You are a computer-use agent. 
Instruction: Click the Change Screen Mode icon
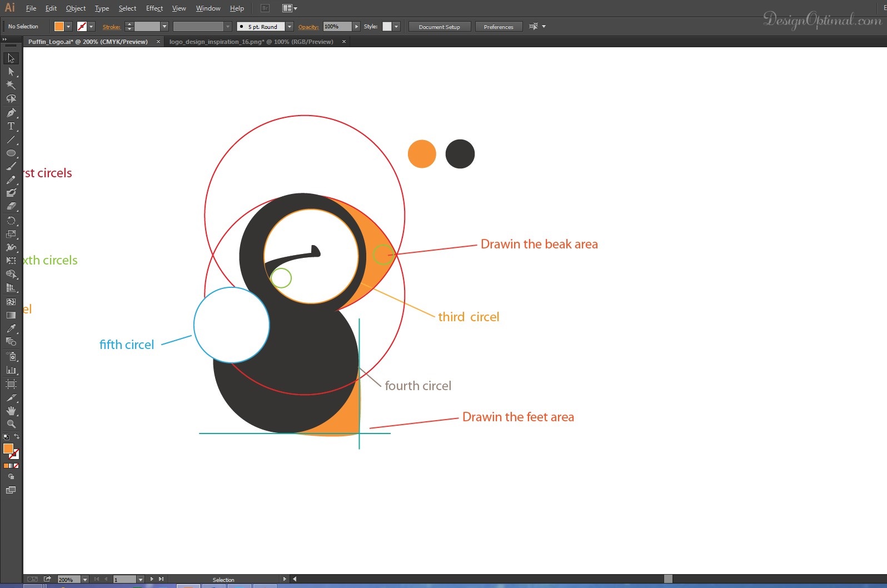[11, 490]
